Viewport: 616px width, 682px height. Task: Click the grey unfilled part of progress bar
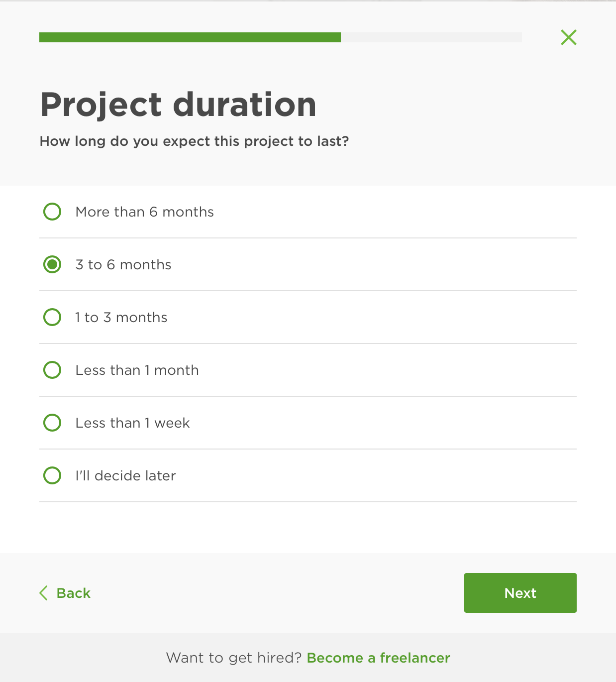[431, 37]
